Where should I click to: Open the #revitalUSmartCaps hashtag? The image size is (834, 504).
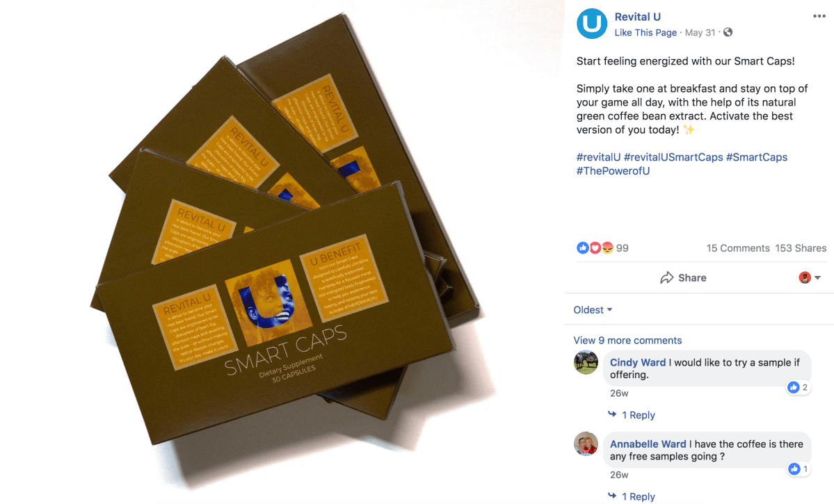[673, 157]
